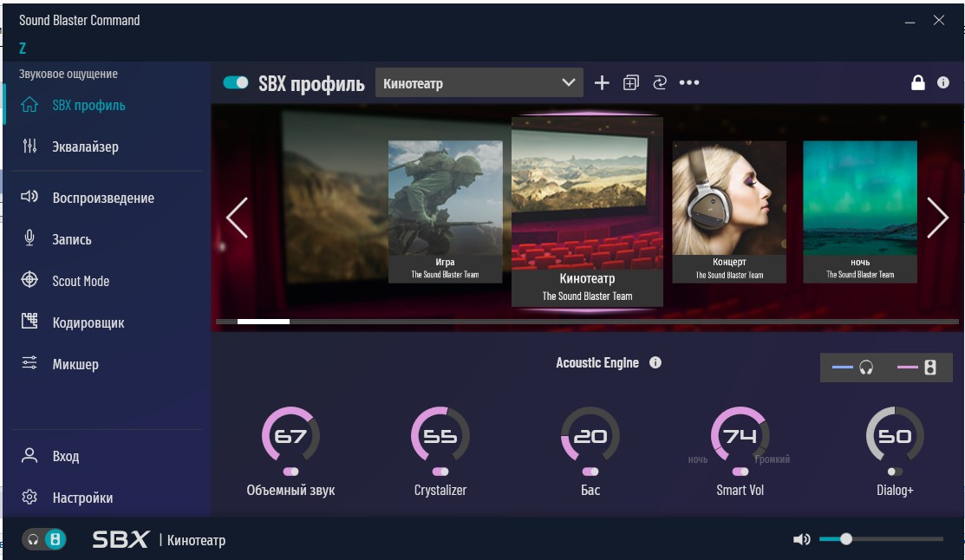
Task: Select the Концерт profile thumbnail
Action: point(729,212)
